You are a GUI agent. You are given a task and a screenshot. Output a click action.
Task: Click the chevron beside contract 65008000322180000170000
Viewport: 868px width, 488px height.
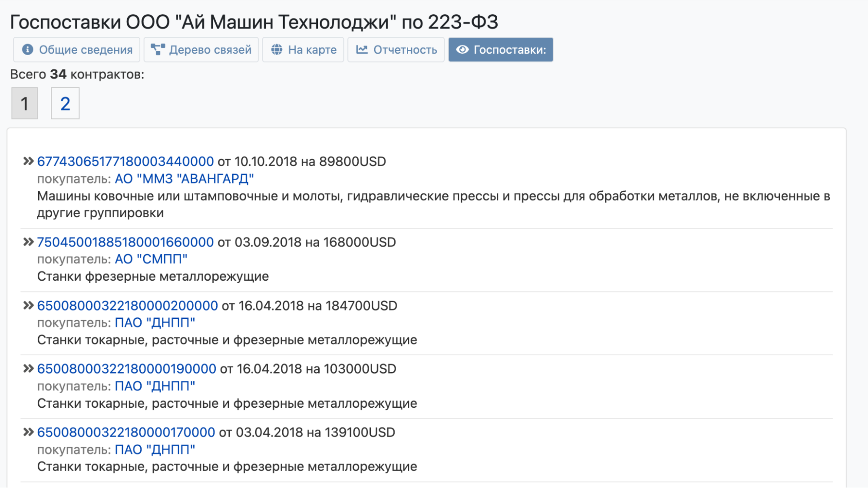pos(28,432)
